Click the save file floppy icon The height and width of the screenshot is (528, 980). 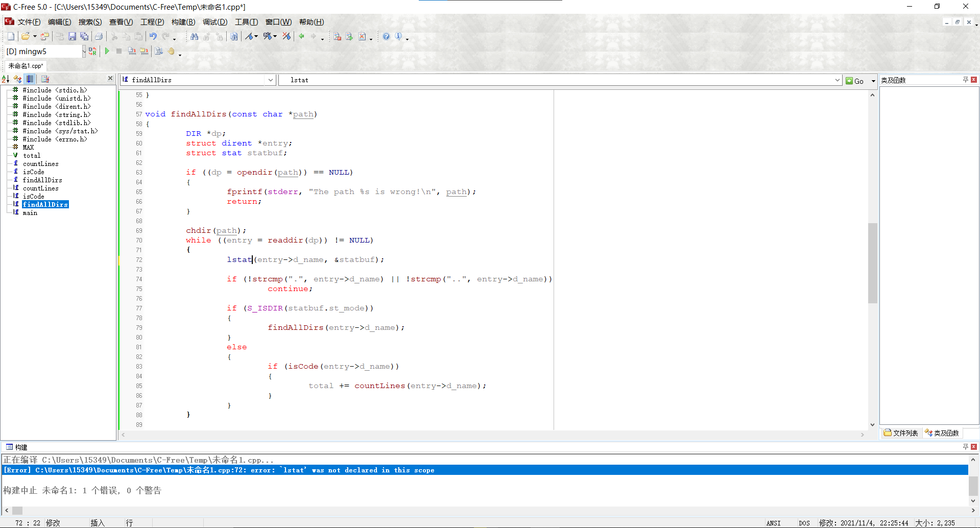(72, 36)
